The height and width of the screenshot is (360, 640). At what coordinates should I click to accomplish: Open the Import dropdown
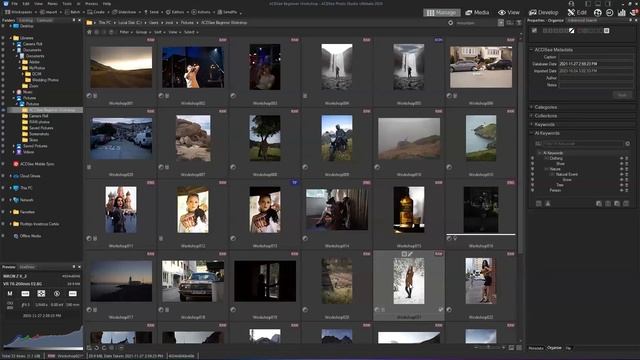click(51, 12)
